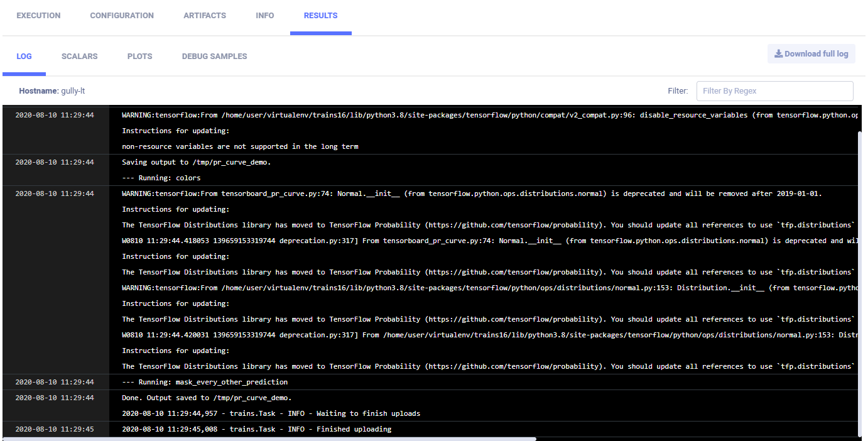Show the DEBUG SAMPLES sub-tab

pyautogui.click(x=214, y=56)
